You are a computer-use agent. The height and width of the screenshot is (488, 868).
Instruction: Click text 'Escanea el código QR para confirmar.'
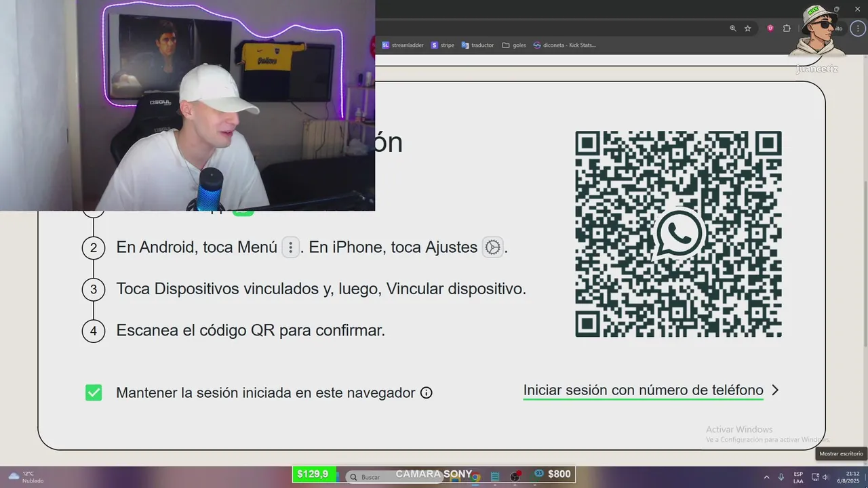point(250,331)
